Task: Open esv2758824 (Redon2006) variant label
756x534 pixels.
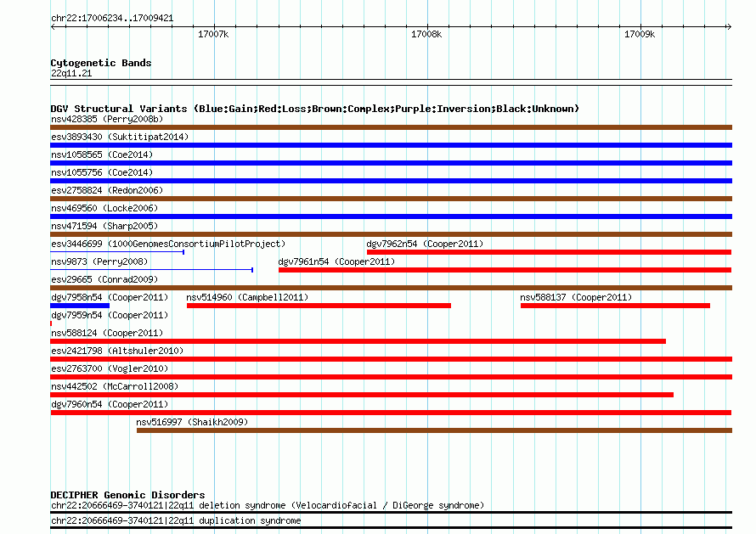Action: pyautogui.click(x=107, y=190)
